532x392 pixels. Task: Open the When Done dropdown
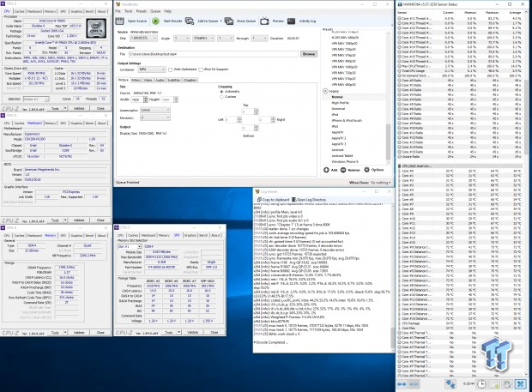coord(380,183)
